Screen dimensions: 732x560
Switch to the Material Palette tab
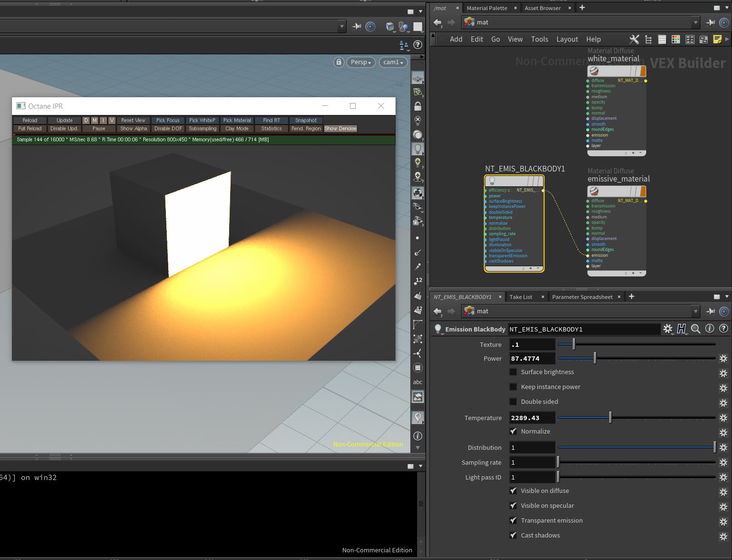pos(487,8)
